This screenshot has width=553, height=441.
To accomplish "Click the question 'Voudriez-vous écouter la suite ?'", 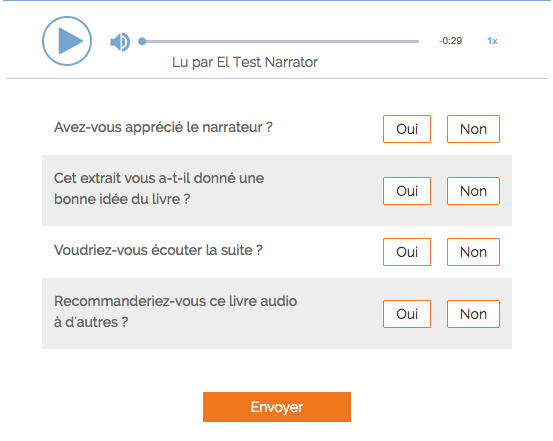I will click(x=158, y=250).
